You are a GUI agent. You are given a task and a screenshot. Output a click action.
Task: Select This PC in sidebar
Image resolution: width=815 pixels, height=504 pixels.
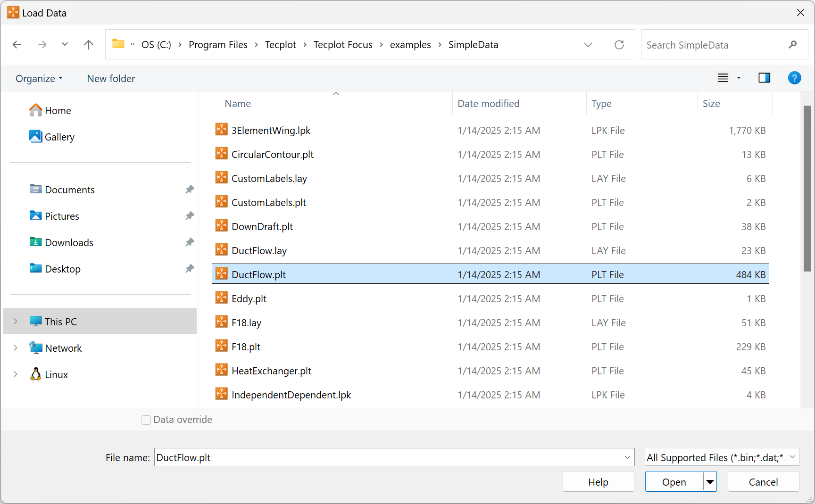coord(100,322)
